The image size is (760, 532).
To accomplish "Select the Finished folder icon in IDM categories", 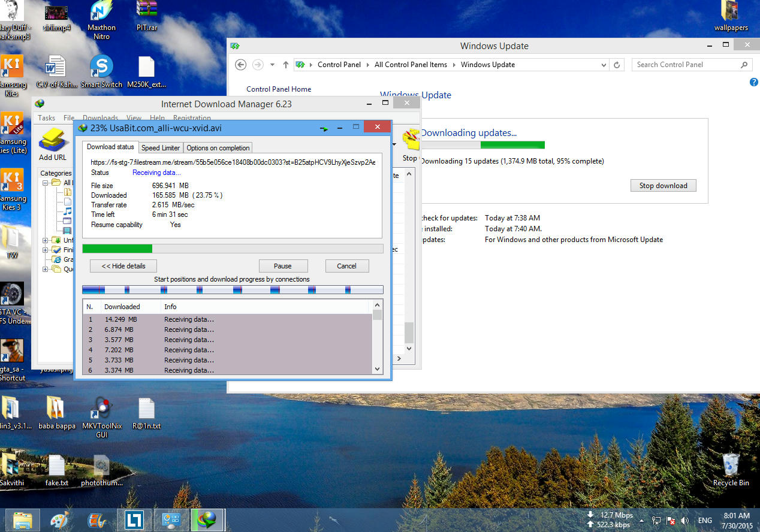I will point(56,250).
